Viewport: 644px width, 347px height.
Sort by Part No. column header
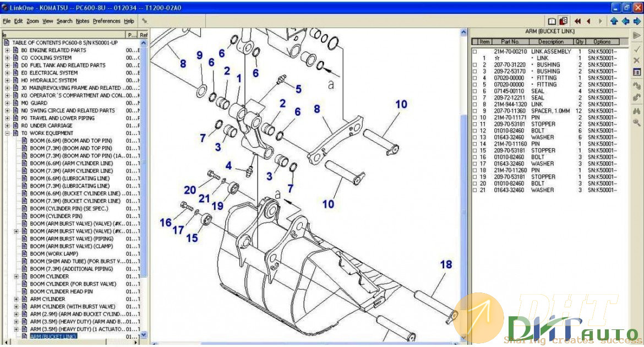(x=510, y=41)
